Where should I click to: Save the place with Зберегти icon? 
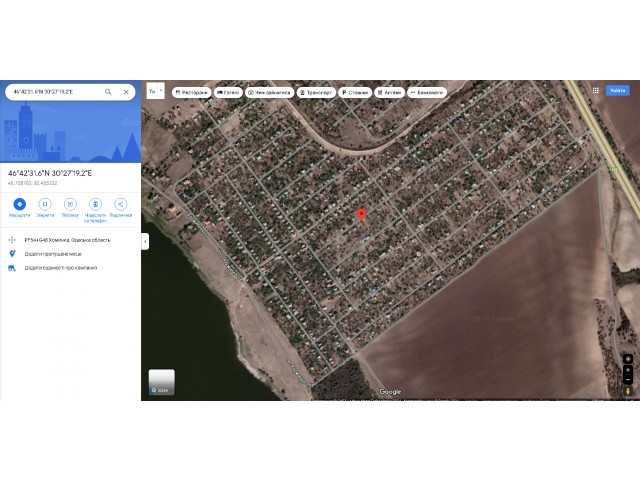tap(45, 204)
